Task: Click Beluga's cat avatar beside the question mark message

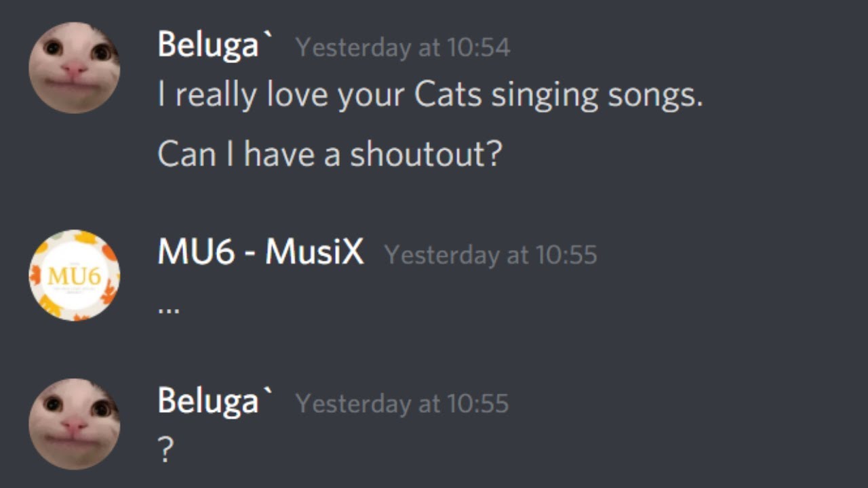Action: pos(75,424)
